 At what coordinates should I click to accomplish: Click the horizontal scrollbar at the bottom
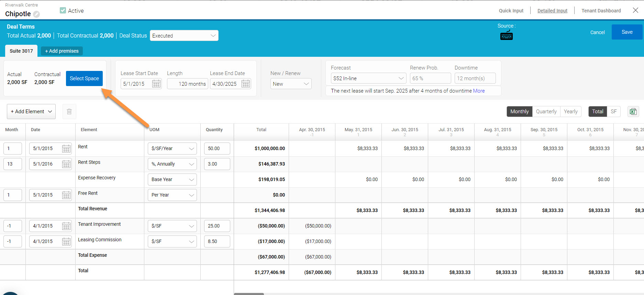point(249,294)
